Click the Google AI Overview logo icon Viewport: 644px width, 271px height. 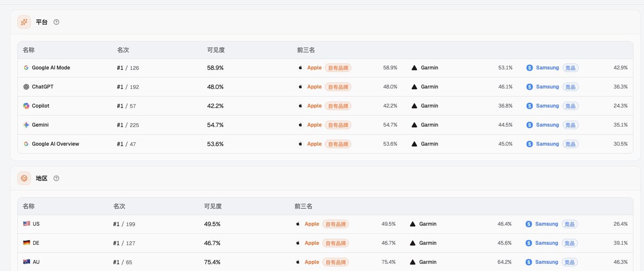(x=26, y=144)
